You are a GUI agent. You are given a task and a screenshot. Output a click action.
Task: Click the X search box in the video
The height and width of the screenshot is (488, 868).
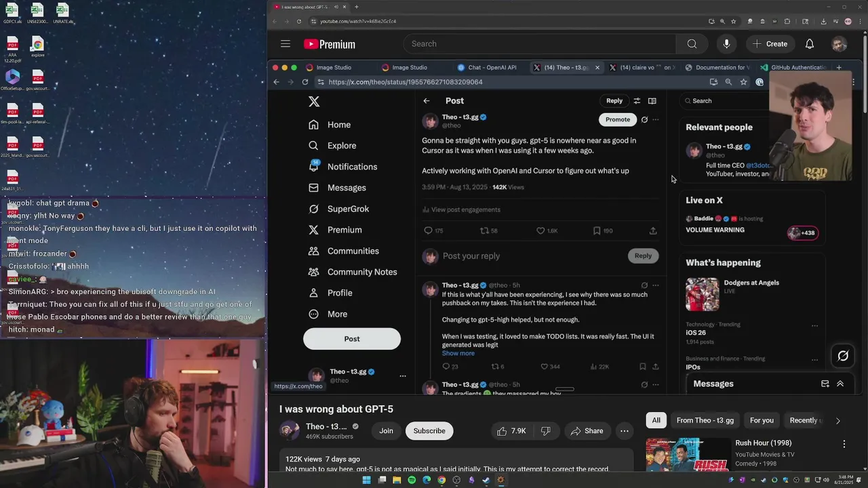[x=724, y=101]
